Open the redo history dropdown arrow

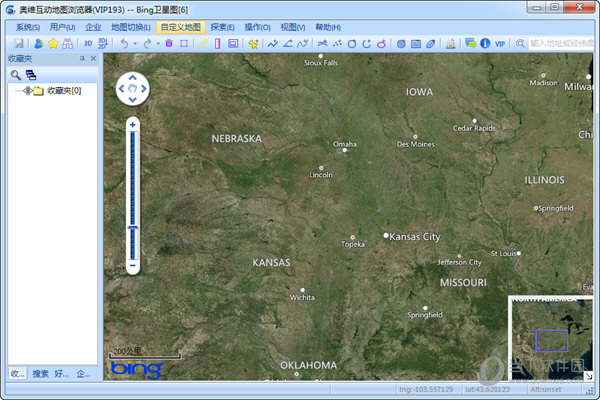(158, 44)
